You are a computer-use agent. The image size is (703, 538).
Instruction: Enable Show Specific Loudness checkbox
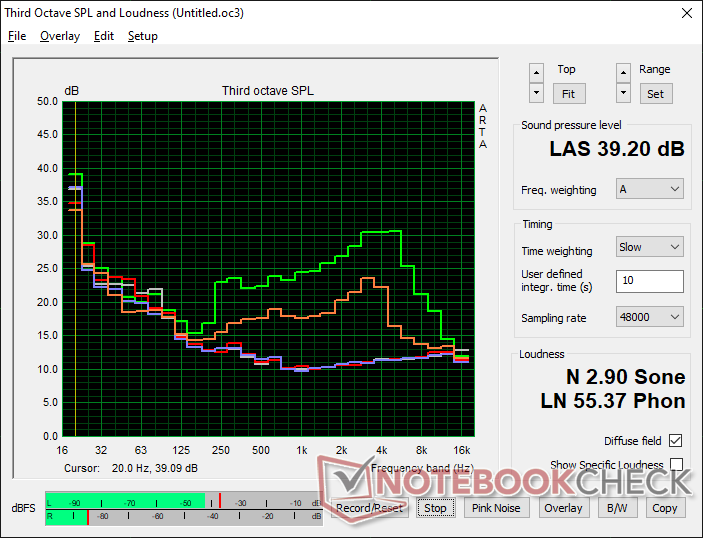tap(676, 464)
